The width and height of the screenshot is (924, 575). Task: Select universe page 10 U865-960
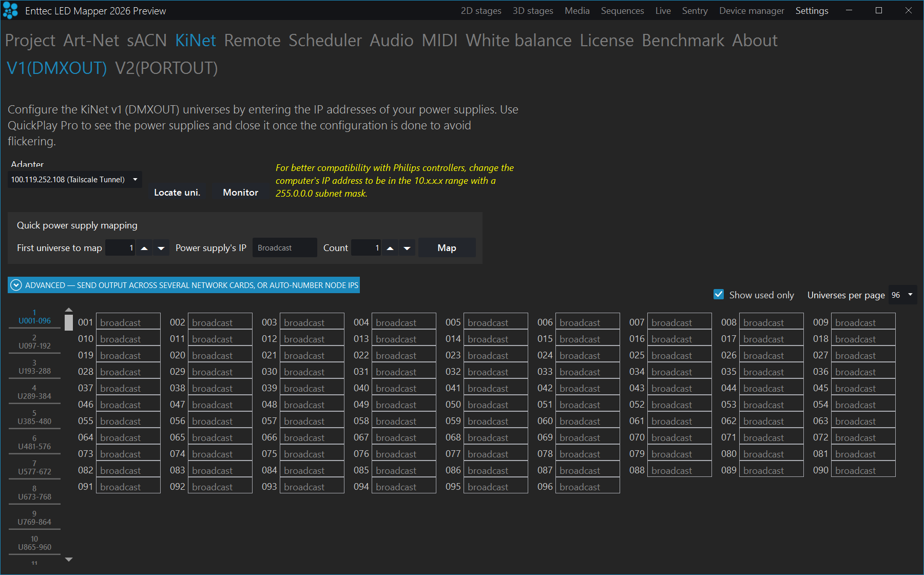pyautogui.click(x=34, y=543)
